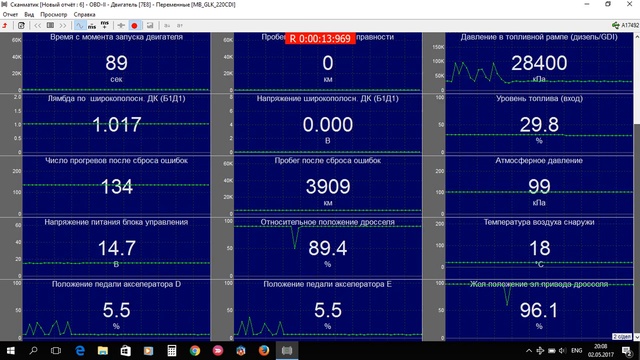Image resolution: width=640 pixels, height=360 pixels.
Task: Click the cursor marker toolbar icon
Action: click(x=121, y=26)
